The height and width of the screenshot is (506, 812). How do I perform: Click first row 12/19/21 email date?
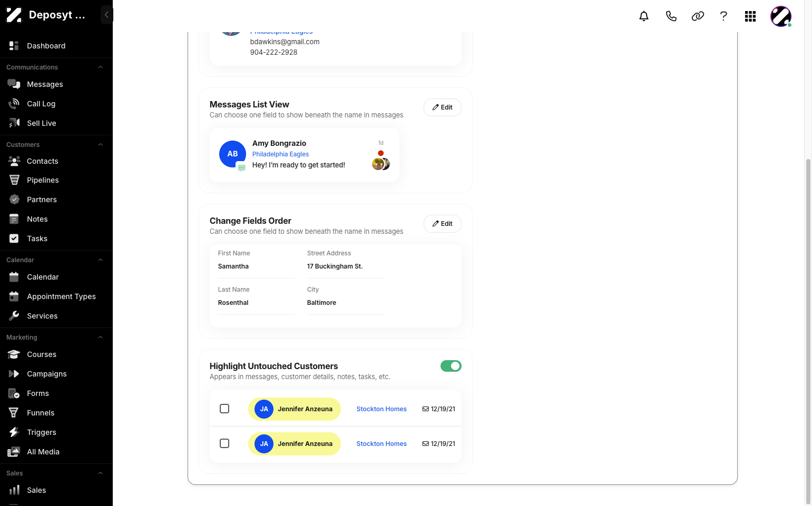coord(438,409)
